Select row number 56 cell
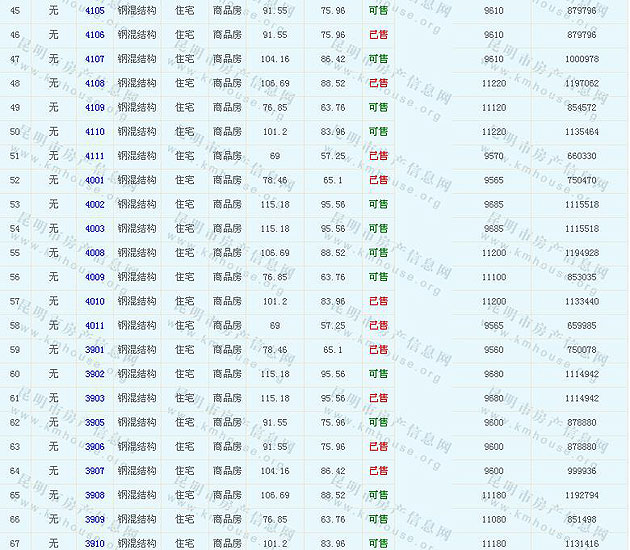The height and width of the screenshot is (550, 630). click(x=15, y=277)
